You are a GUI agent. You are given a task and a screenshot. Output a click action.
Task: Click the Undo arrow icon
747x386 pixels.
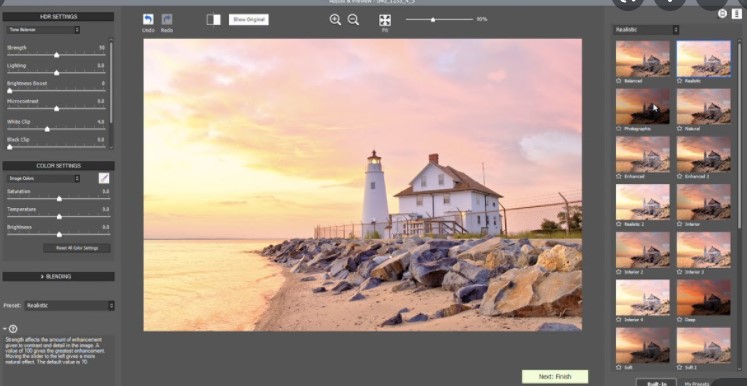pos(148,20)
